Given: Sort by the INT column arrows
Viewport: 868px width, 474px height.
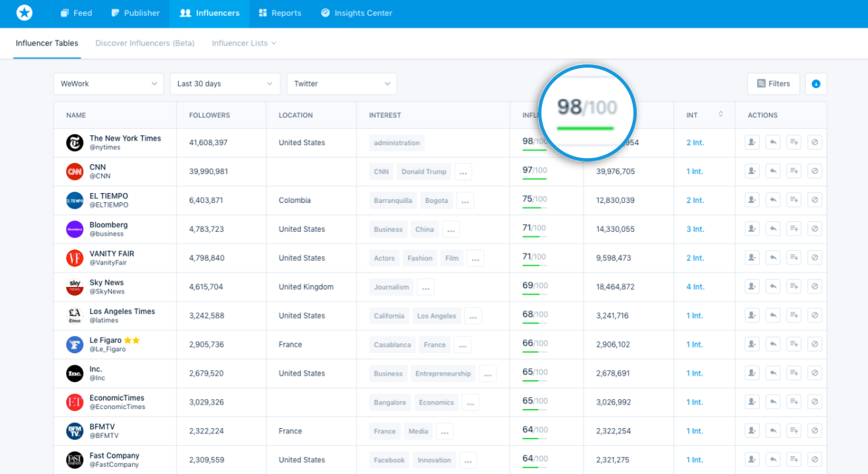Looking at the screenshot, I should [721, 114].
